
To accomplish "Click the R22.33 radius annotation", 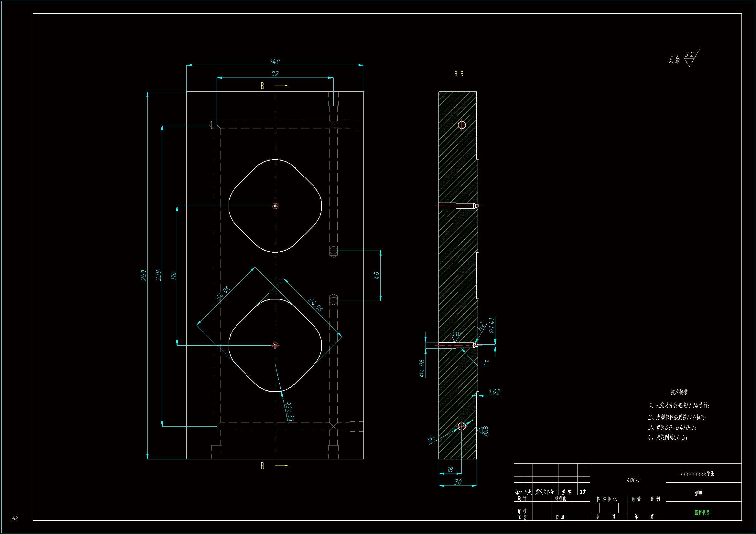I will pos(289,411).
